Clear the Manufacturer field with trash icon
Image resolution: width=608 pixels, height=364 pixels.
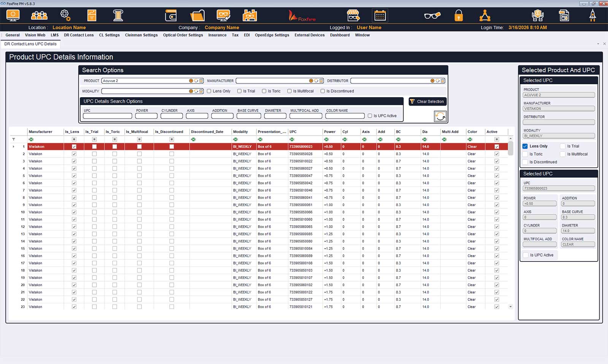click(x=321, y=81)
